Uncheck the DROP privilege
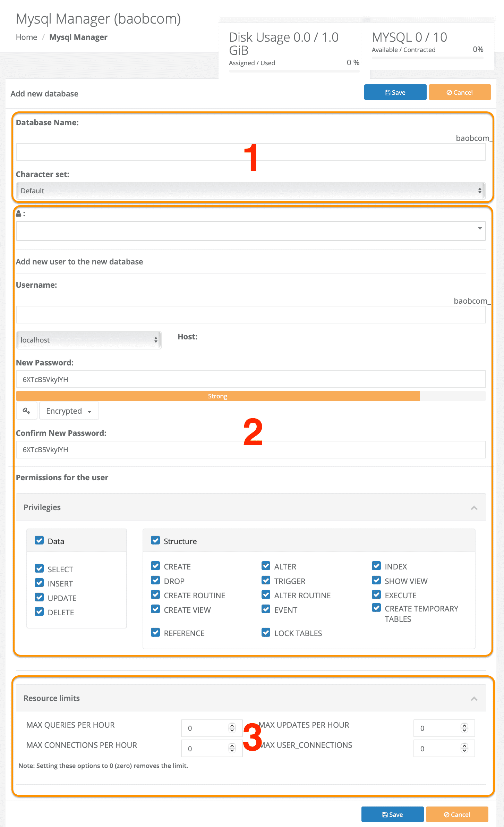Image resolution: width=504 pixels, height=827 pixels. [x=155, y=581]
